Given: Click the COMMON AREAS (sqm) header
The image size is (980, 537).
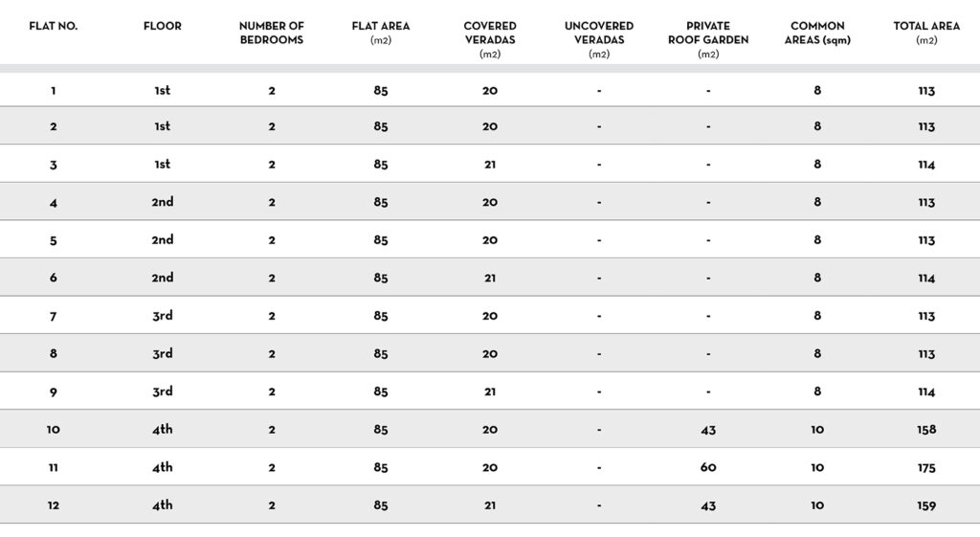Looking at the screenshot, I should pos(817,33).
